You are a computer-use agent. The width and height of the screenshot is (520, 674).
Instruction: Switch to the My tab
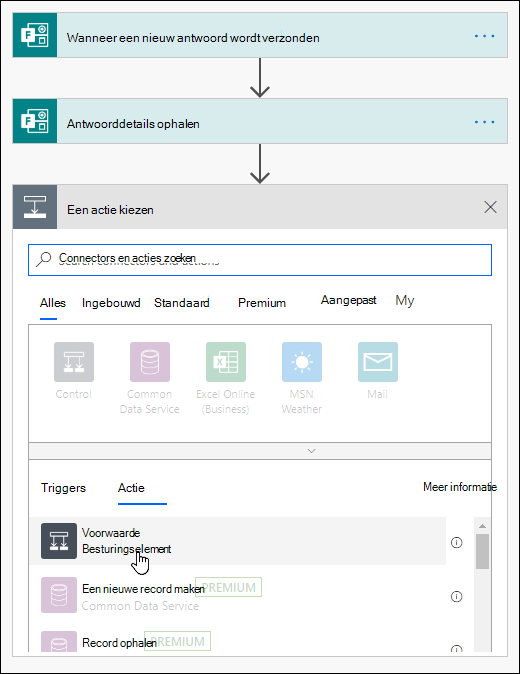click(x=405, y=300)
